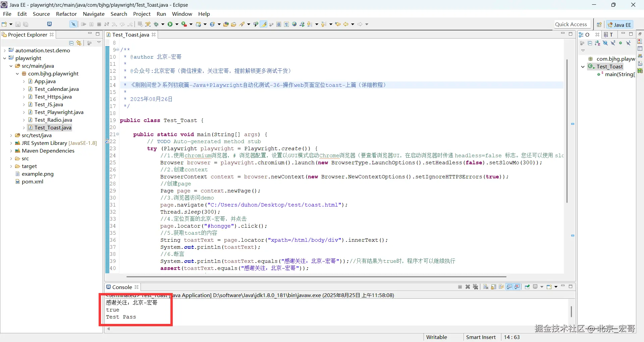Click the monitor icon in the main toolbar
The image size is (644, 342).
point(49,24)
